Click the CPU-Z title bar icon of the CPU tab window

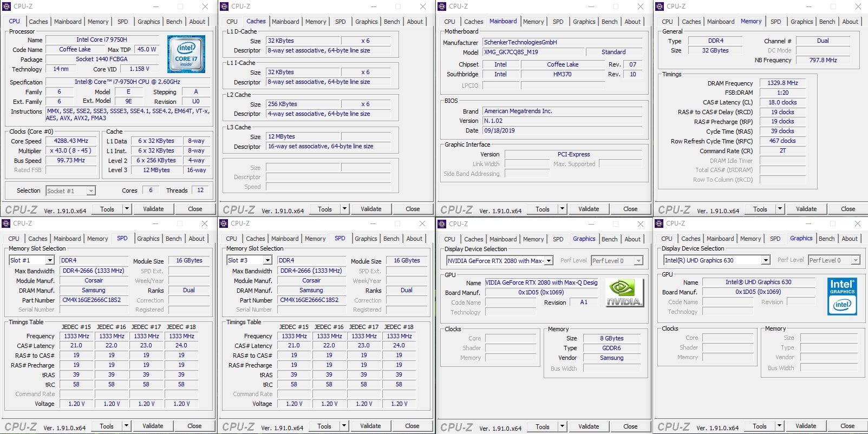point(6,6)
